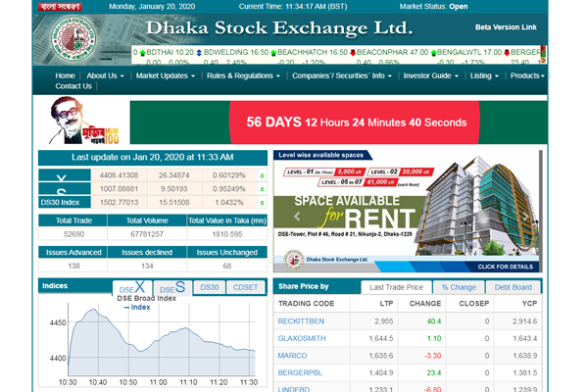This screenshot has width=588, height=392.
Task: Click CLICK FOR DETAILS on rent banner
Action: pyautogui.click(x=505, y=267)
